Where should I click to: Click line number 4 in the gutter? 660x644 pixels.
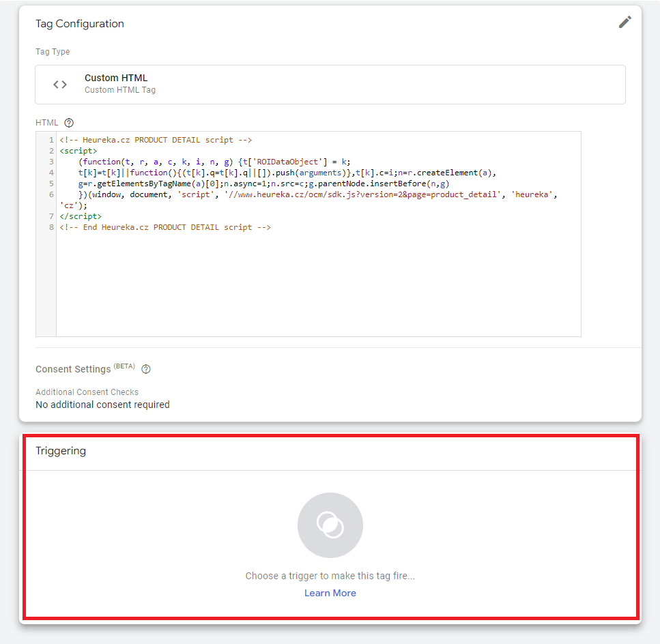click(51, 173)
